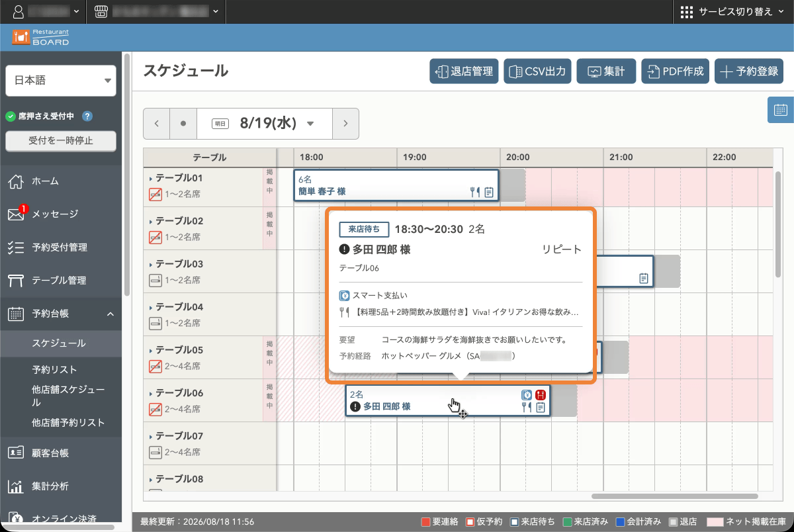
Task: Click smart payment icon on 多田 四郎 reservation
Action: pyautogui.click(x=527, y=394)
